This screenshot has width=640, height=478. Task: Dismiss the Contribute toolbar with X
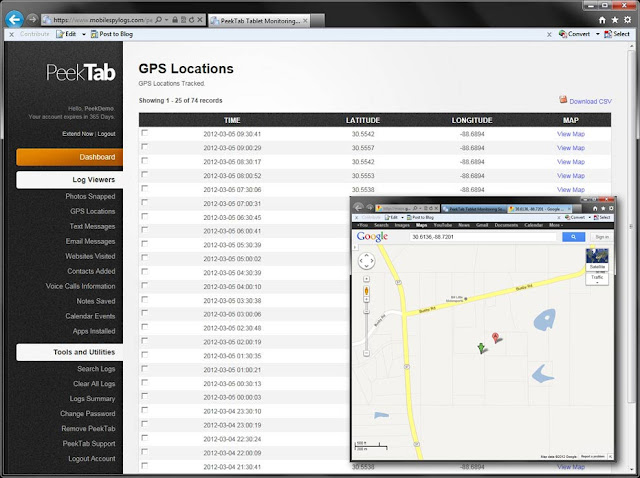(11, 34)
